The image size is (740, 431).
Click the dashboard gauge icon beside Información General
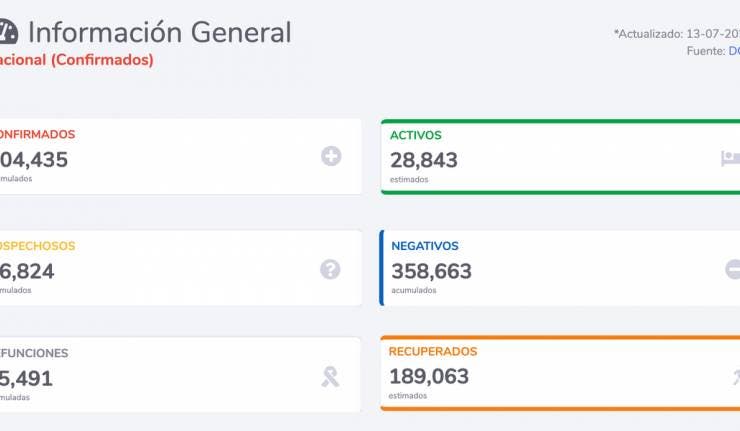coord(8,33)
